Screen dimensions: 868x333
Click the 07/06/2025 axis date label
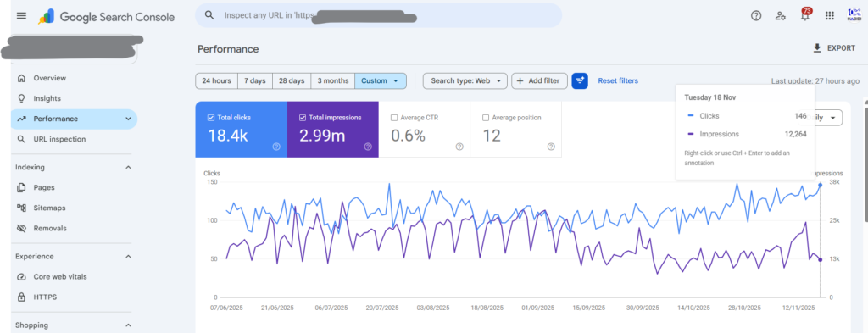click(225, 308)
